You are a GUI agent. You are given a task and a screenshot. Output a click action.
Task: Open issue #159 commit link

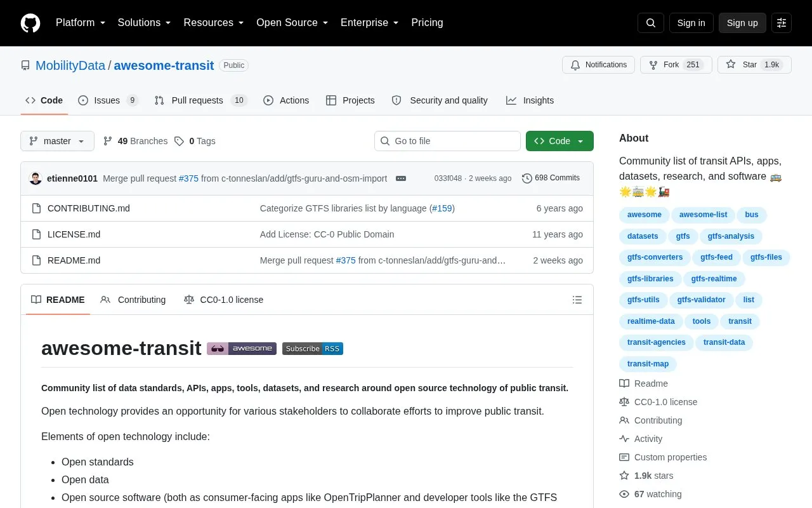tap(442, 208)
